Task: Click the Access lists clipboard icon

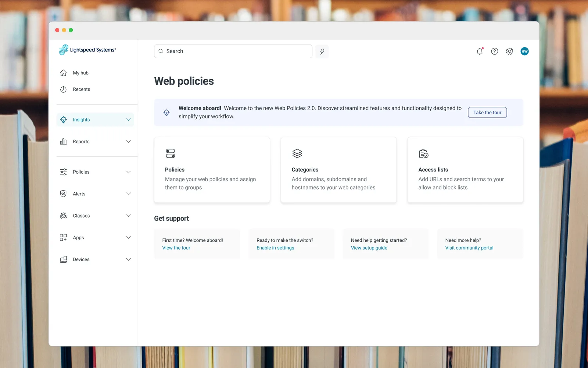Action: click(423, 153)
